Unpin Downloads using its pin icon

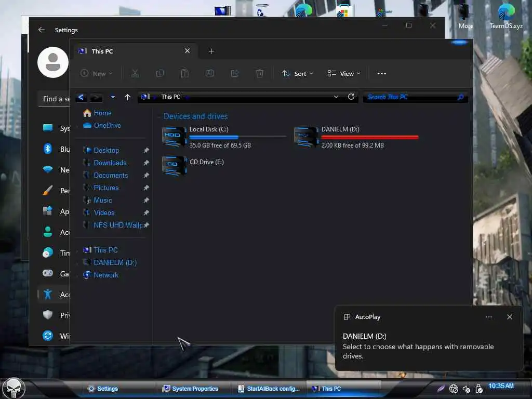pyautogui.click(x=146, y=163)
